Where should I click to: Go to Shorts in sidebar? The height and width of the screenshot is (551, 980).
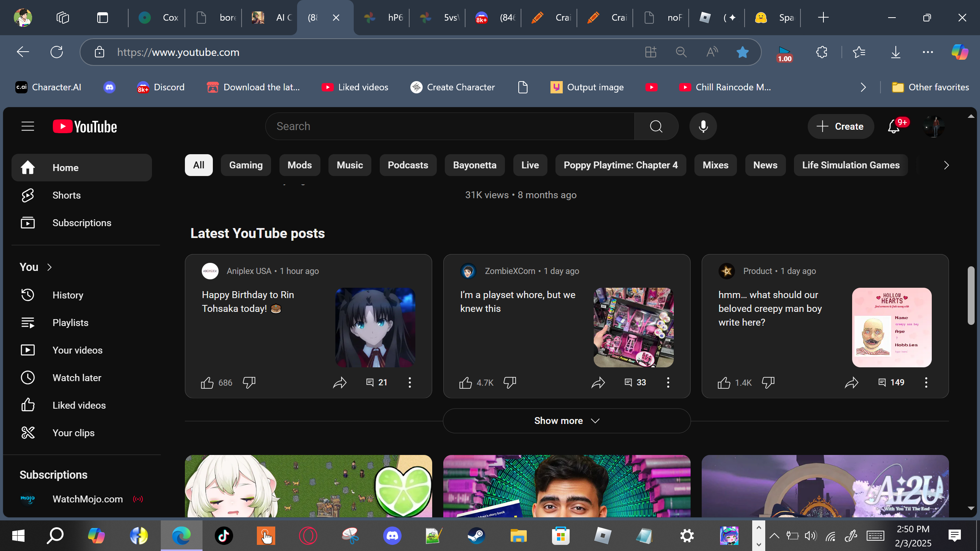coord(82,195)
